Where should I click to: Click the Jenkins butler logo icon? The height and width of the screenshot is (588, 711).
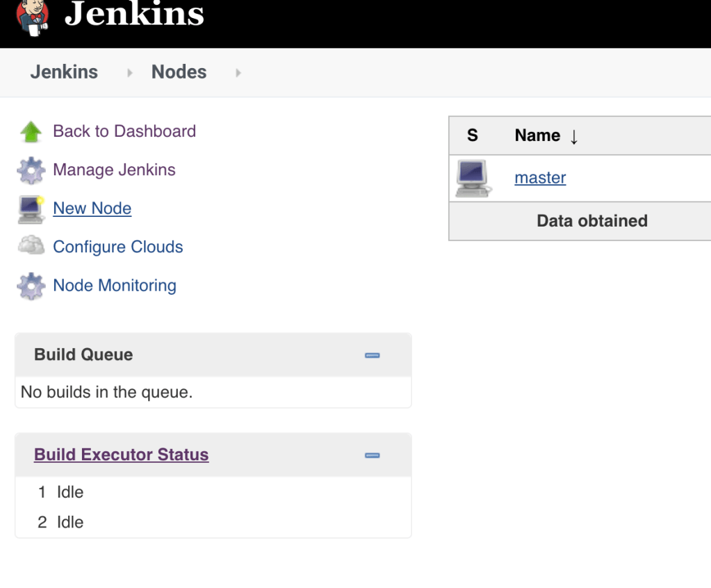click(x=33, y=15)
